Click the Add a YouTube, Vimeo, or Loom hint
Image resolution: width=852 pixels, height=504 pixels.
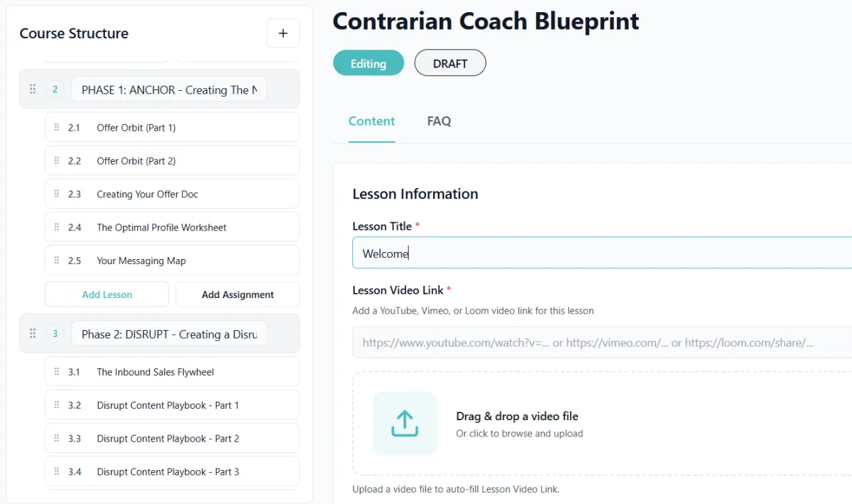pos(473,311)
